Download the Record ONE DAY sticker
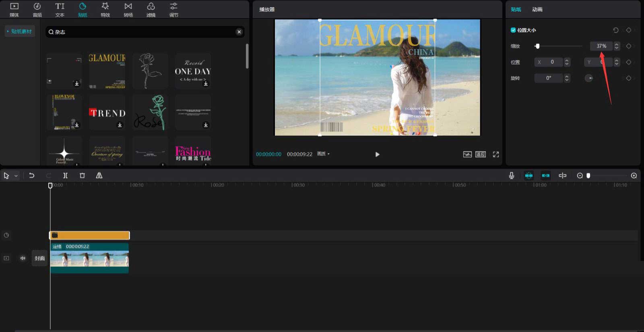The image size is (644, 332). click(x=206, y=83)
